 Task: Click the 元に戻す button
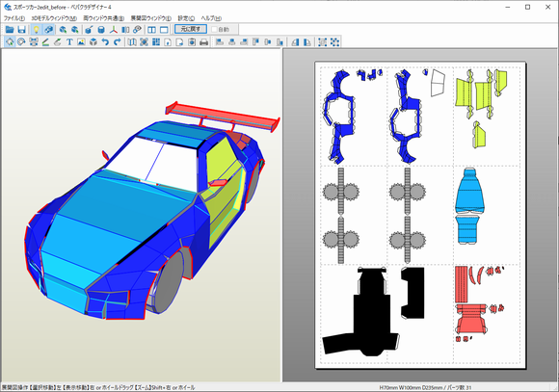(191, 29)
